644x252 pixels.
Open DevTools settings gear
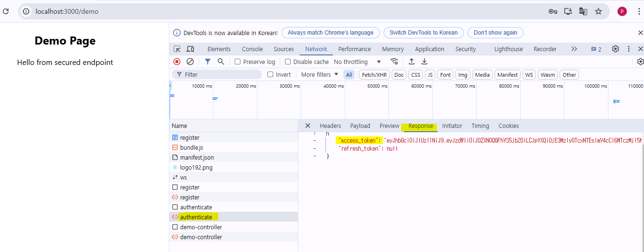tap(616, 49)
